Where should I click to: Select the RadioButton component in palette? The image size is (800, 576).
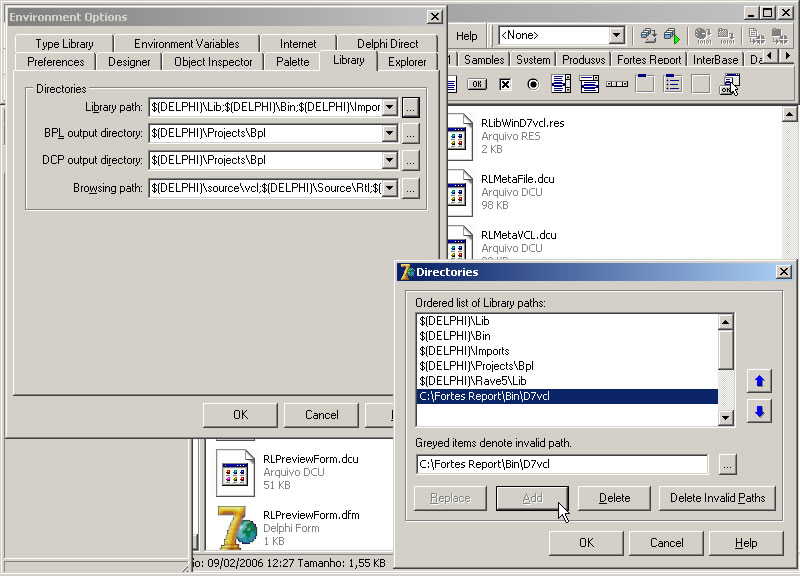[x=533, y=85]
